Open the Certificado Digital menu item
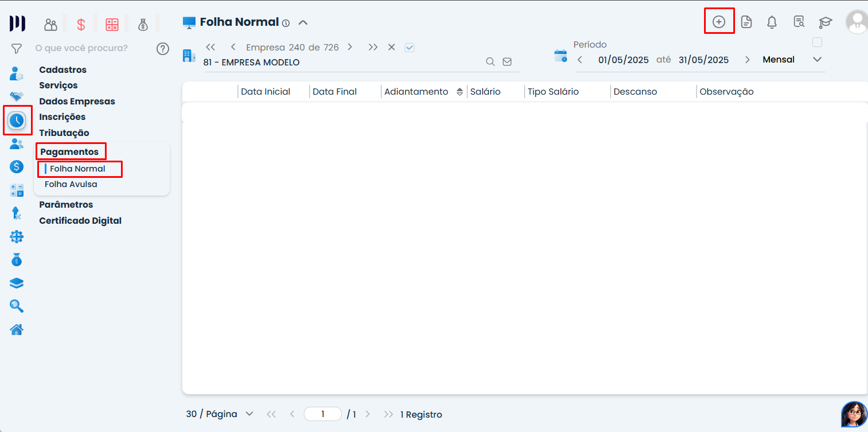 80,221
